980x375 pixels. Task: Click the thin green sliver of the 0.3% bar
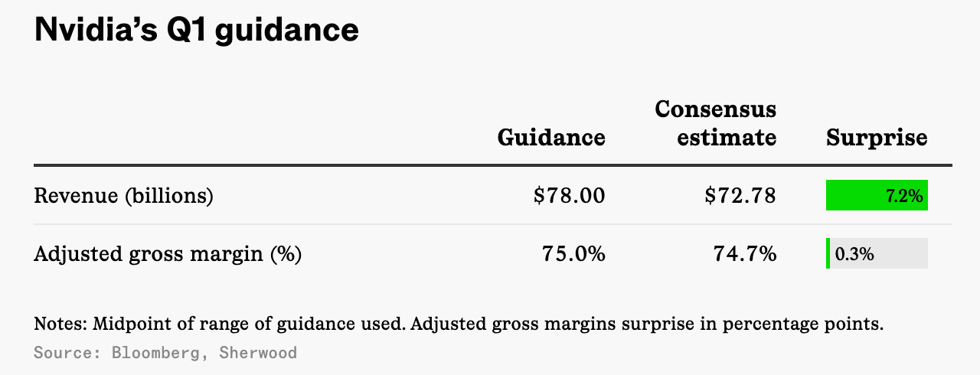828,253
